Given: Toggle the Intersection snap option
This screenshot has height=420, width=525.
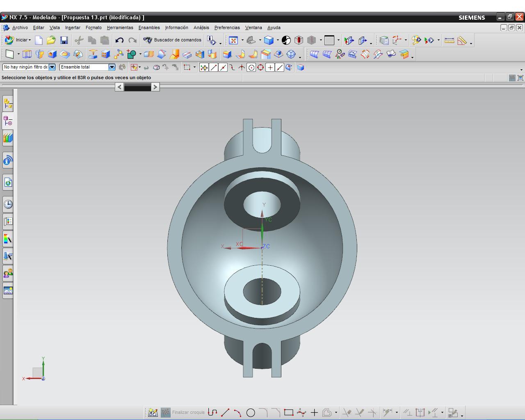Looking at the screenshot, I should (x=242, y=68).
